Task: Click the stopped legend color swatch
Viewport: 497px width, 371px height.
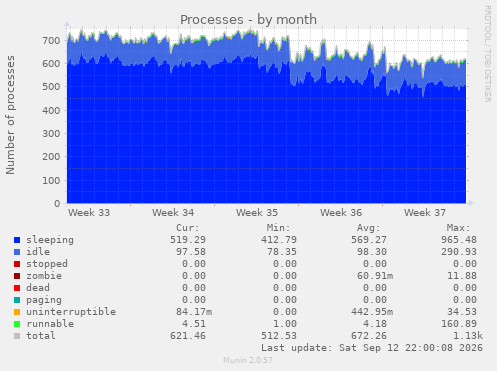Action: coord(17,264)
